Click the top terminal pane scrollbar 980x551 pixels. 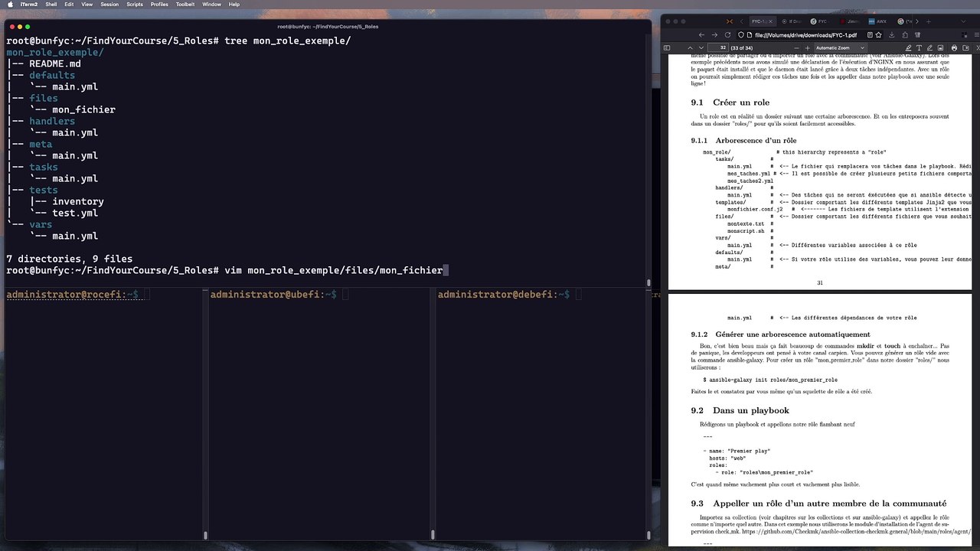(x=648, y=282)
